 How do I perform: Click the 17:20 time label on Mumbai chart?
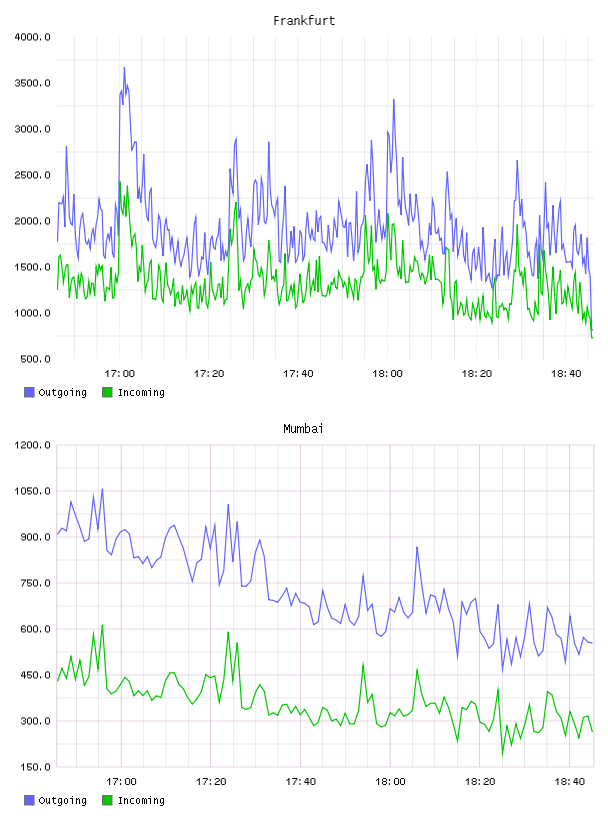pyautogui.click(x=211, y=782)
